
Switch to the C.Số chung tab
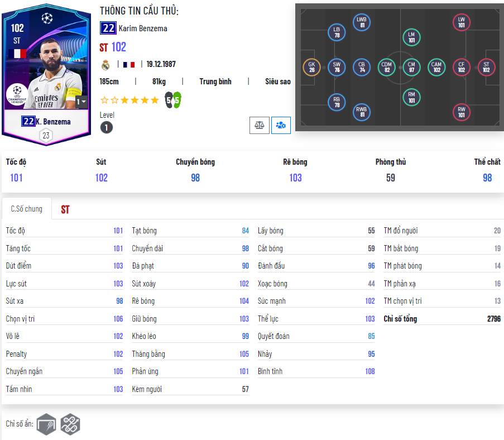coord(27,209)
